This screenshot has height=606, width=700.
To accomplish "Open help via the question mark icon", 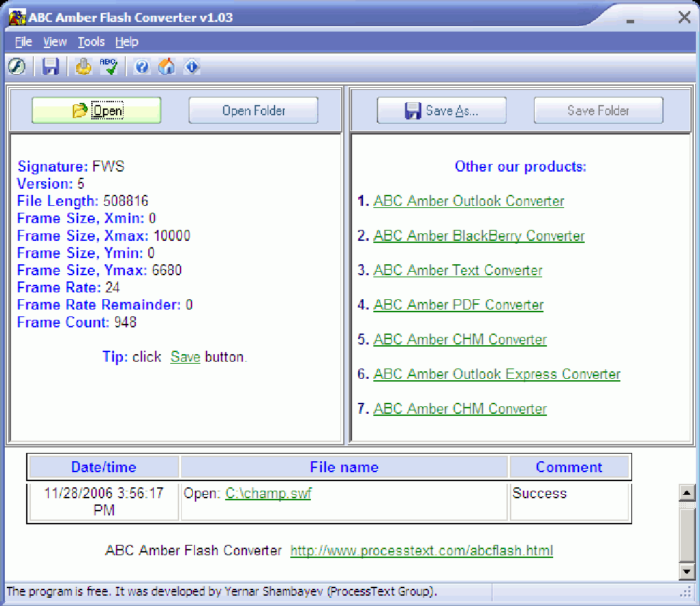I will pyautogui.click(x=142, y=67).
